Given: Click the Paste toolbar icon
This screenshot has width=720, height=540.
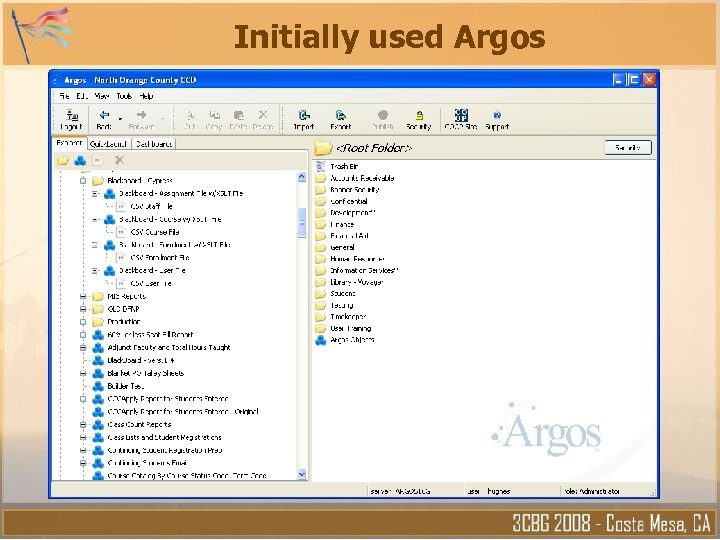Looking at the screenshot, I should (238, 115).
